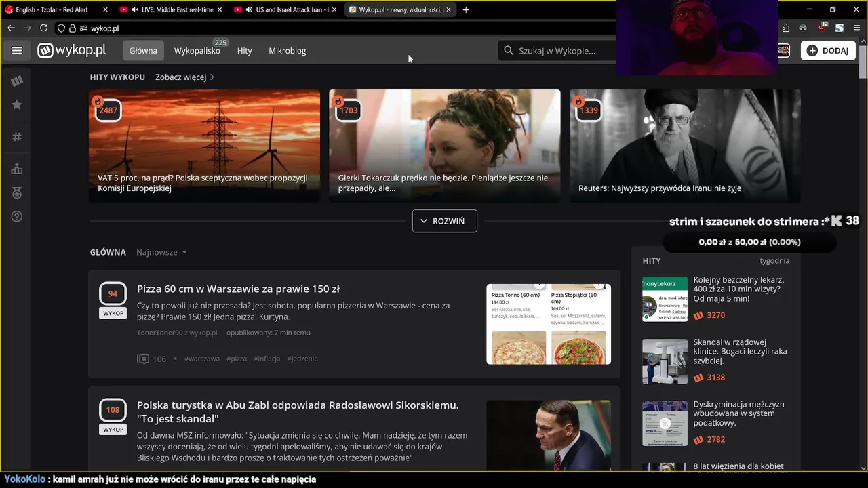Open Kolejny bezczelny lekarz sidebar hit
The image size is (868, 488).
point(738,289)
